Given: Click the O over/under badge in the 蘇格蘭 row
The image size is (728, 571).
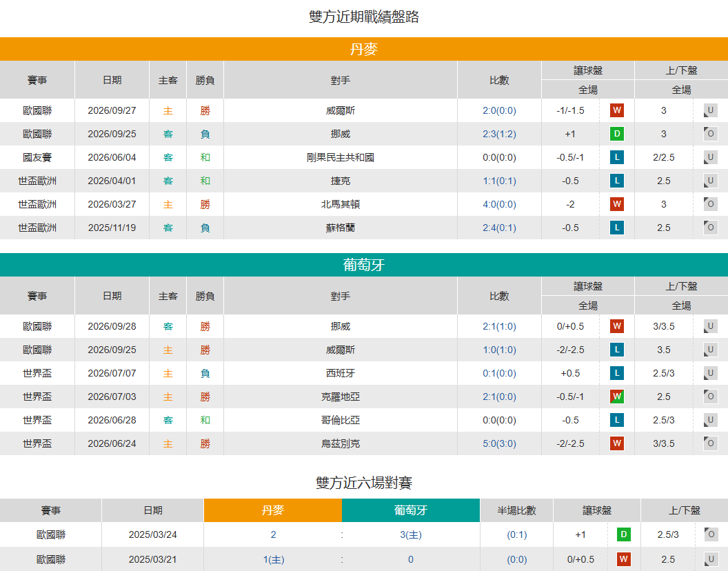Looking at the screenshot, I should [x=710, y=228].
